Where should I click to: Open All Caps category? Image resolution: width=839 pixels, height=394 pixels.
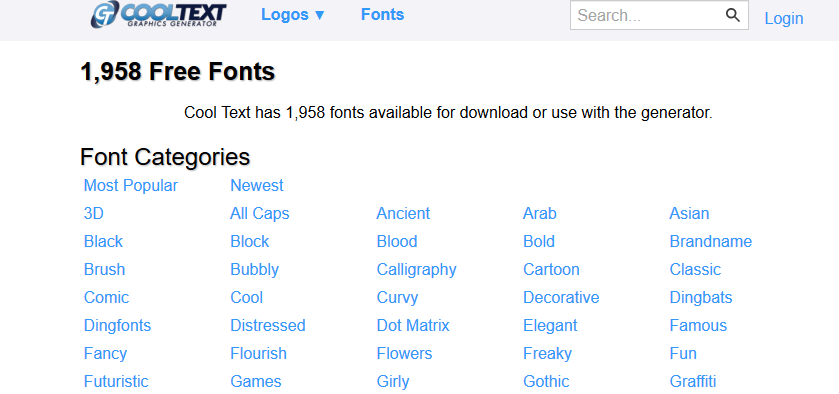260,214
